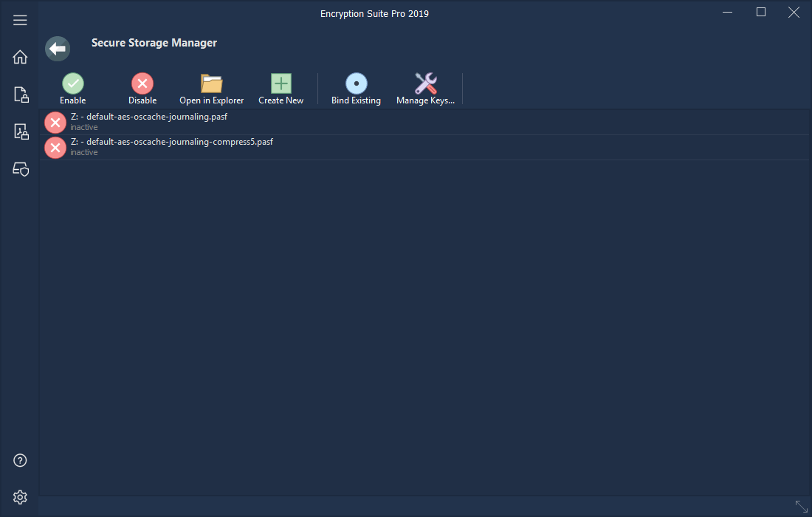The image size is (812, 517).
Task: Open the hamburger menu
Action: tap(20, 20)
